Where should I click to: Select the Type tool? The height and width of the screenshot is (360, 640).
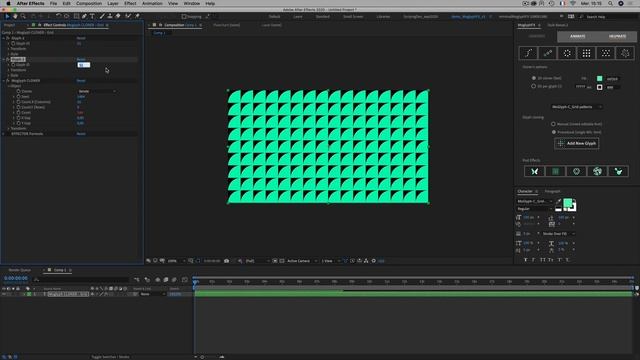pyautogui.click(x=92, y=16)
